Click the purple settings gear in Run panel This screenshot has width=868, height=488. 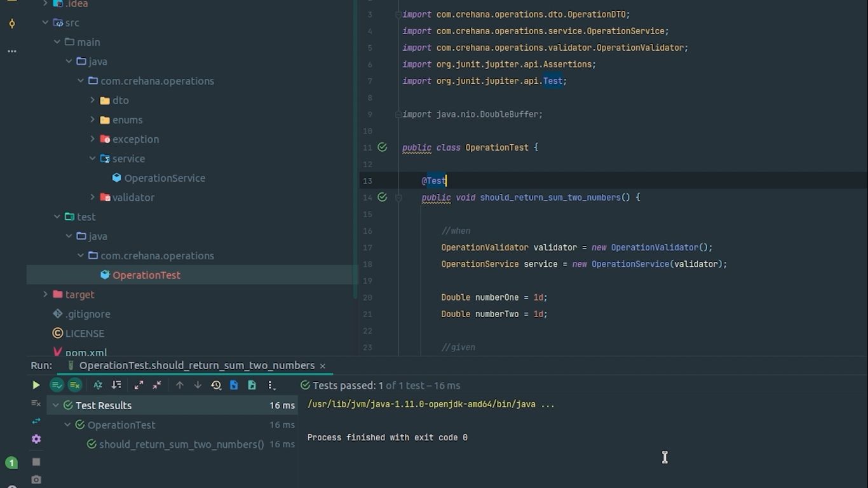click(36, 439)
